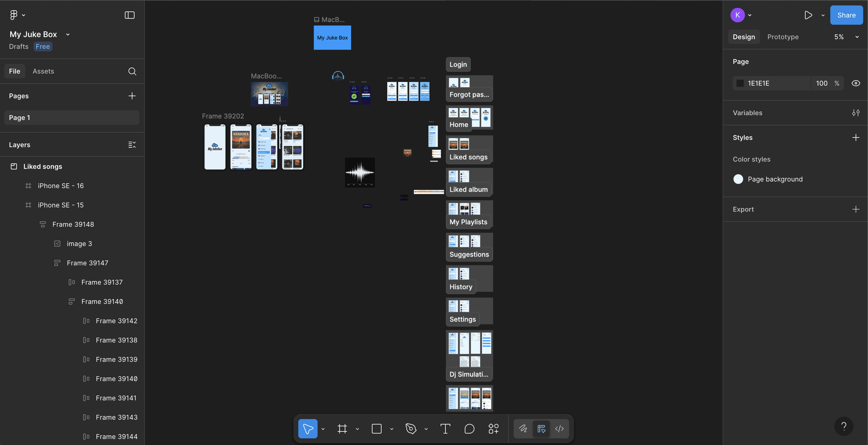
Task: Open the Actions components tool
Action: coord(493,428)
